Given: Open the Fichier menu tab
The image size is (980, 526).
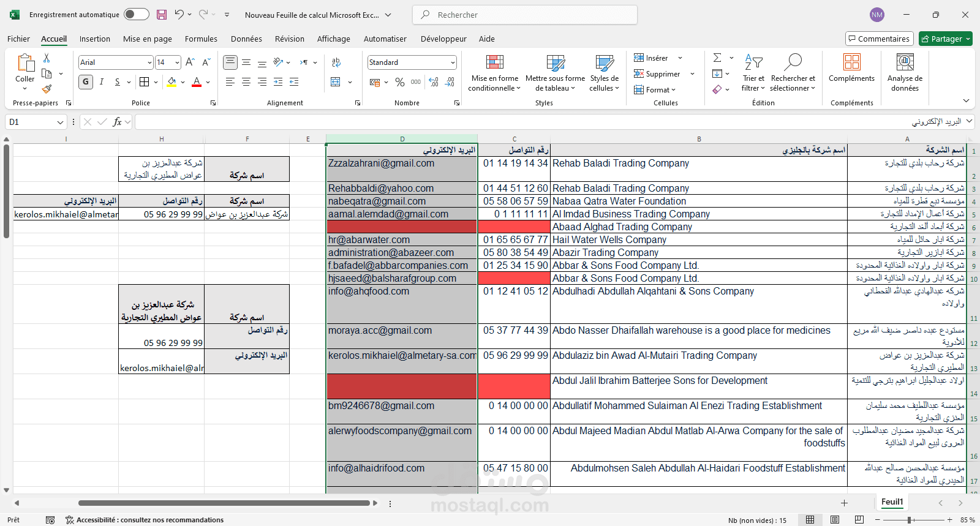Looking at the screenshot, I should tap(18, 39).
